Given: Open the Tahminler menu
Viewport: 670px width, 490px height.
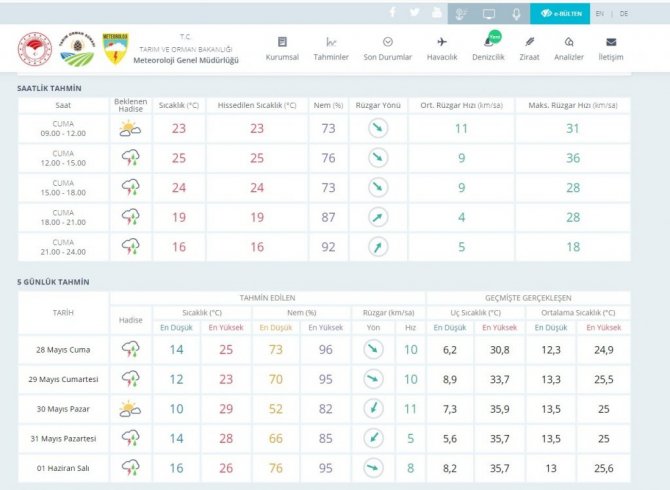Looking at the screenshot, I should click(331, 48).
